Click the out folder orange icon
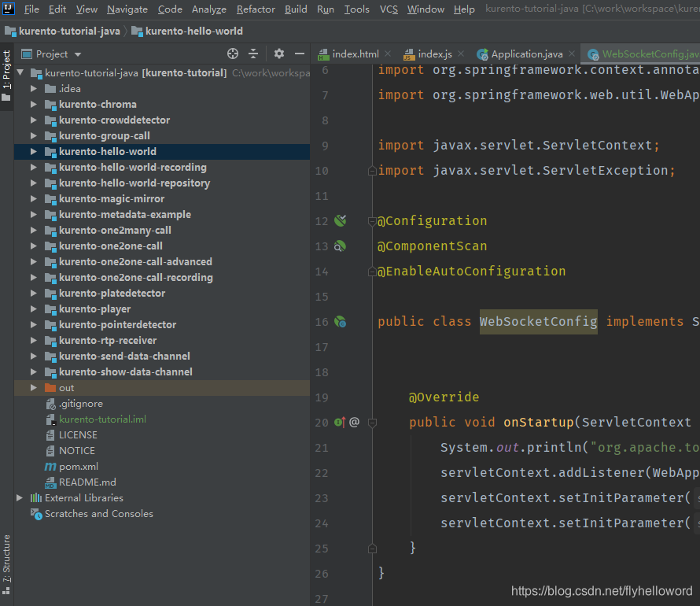The width and height of the screenshot is (700, 606). pyautogui.click(x=50, y=388)
